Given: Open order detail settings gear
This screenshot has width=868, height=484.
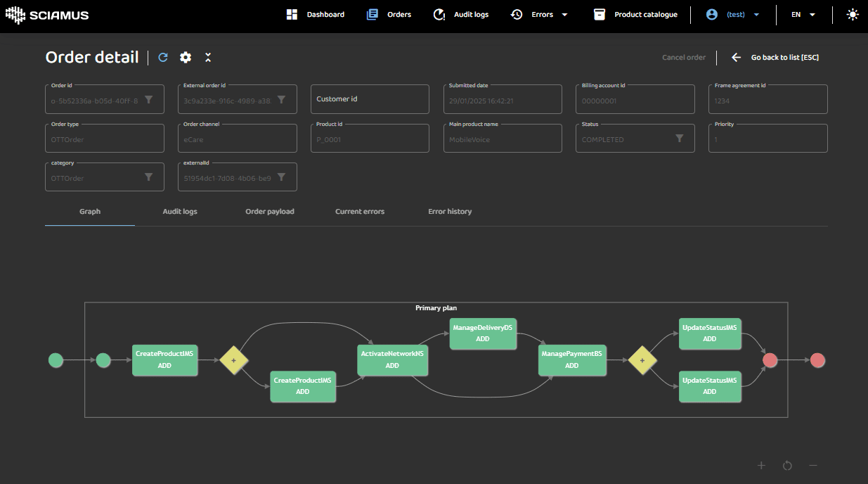Looking at the screenshot, I should pyautogui.click(x=186, y=58).
